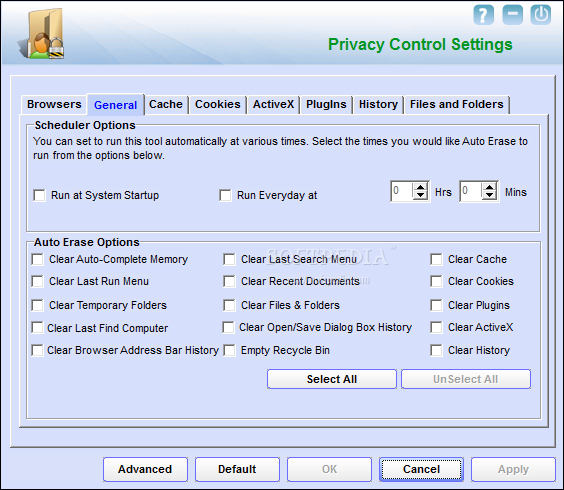Check Clear Cache option
Screen dimensions: 564x490
pos(436,259)
